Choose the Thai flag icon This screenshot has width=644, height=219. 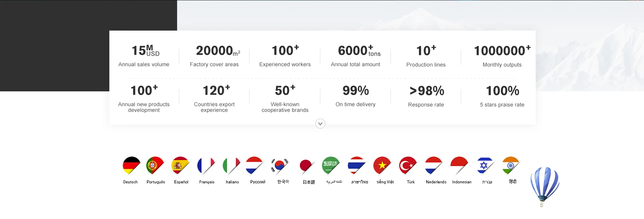pyautogui.click(x=357, y=166)
